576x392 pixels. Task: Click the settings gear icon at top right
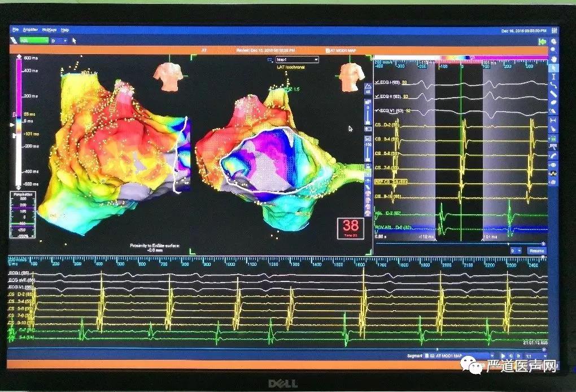tap(554, 42)
